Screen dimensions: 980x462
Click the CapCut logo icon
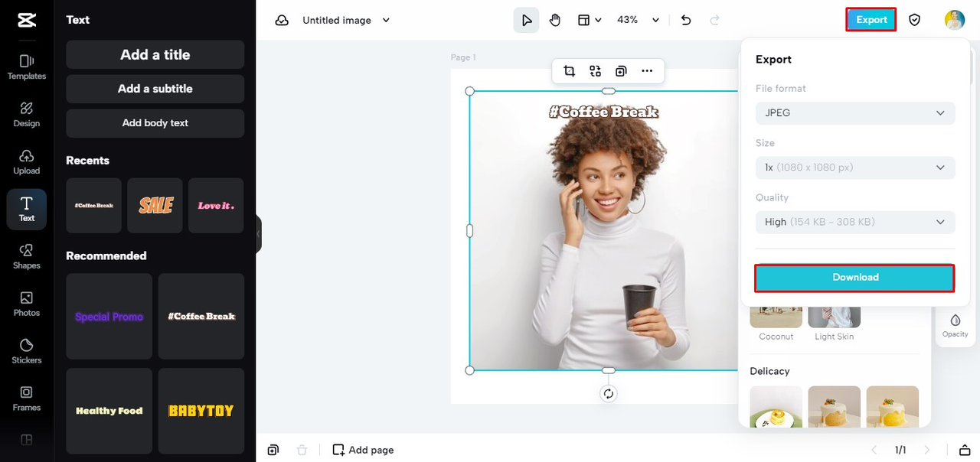(27, 20)
